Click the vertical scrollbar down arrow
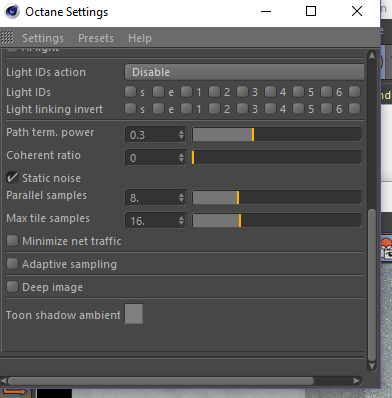The width and height of the screenshot is (392, 398). pos(372,366)
